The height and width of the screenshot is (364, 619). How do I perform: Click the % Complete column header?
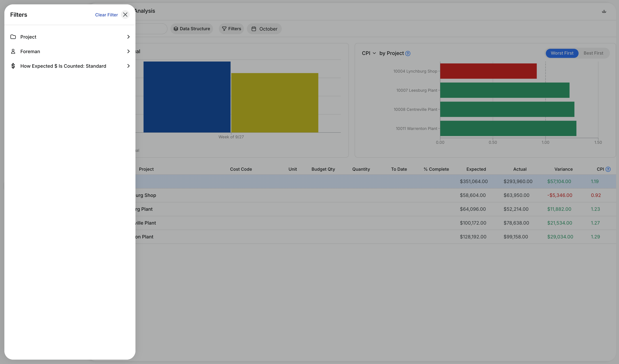(x=436, y=169)
